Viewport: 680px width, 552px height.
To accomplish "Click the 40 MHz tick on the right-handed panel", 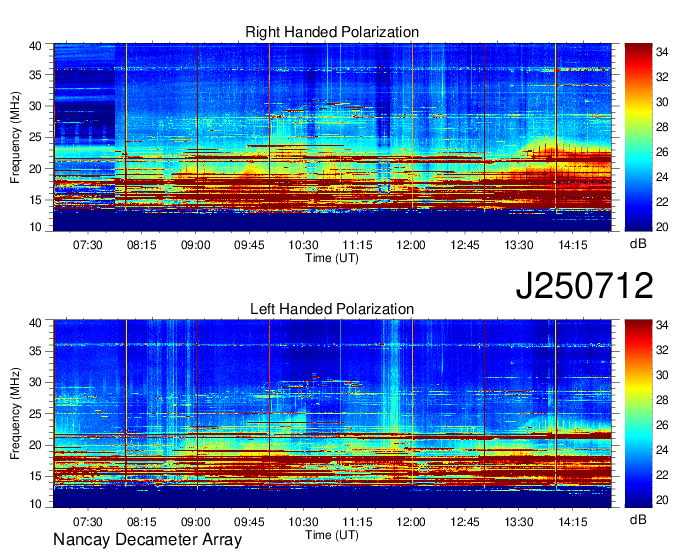I will pos(36,46).
